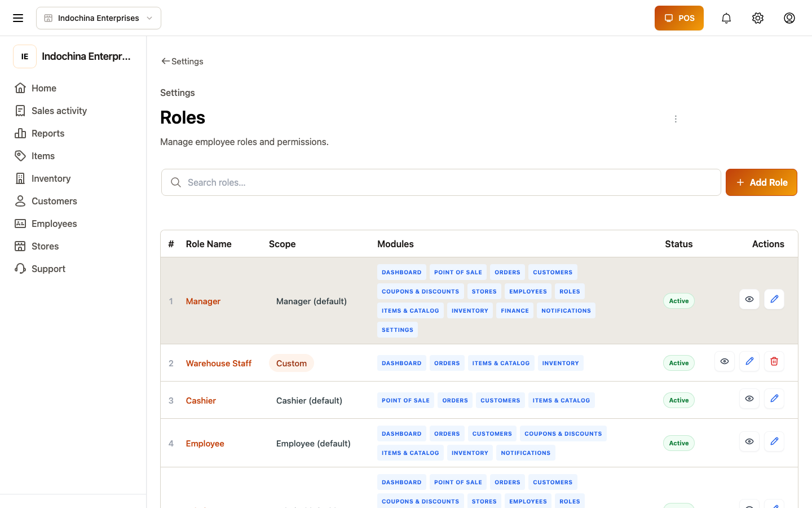
Task: Click the sidebar company name heading
Action: [86, 56]
